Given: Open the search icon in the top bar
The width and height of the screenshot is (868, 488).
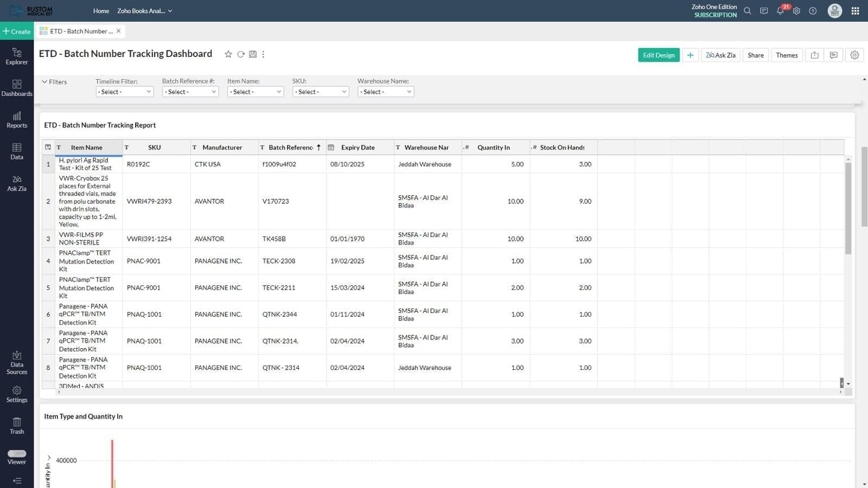Looking at the screenshot, I should [748, 11].
